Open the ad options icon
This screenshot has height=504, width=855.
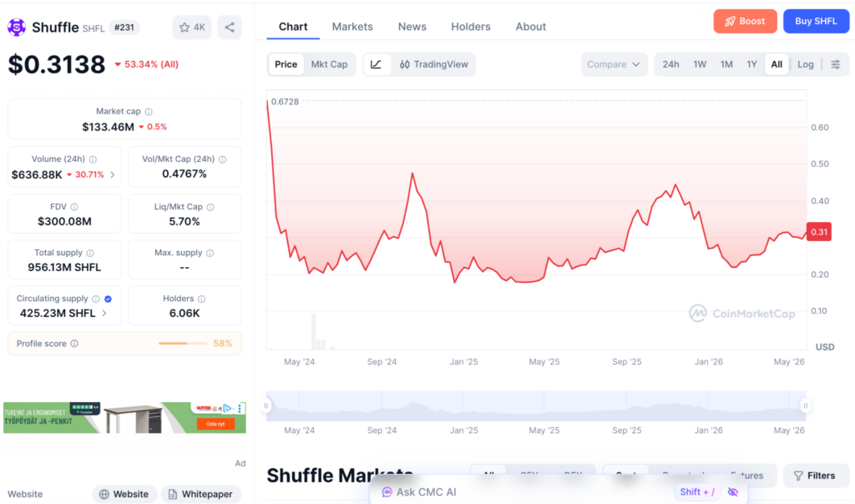point(240,408)
